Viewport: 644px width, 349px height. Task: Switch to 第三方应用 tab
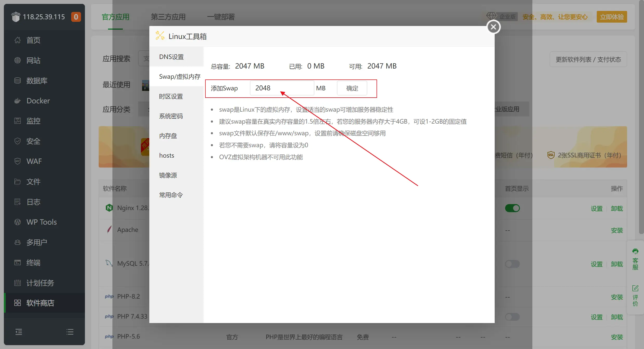click(x=168, y=17)
